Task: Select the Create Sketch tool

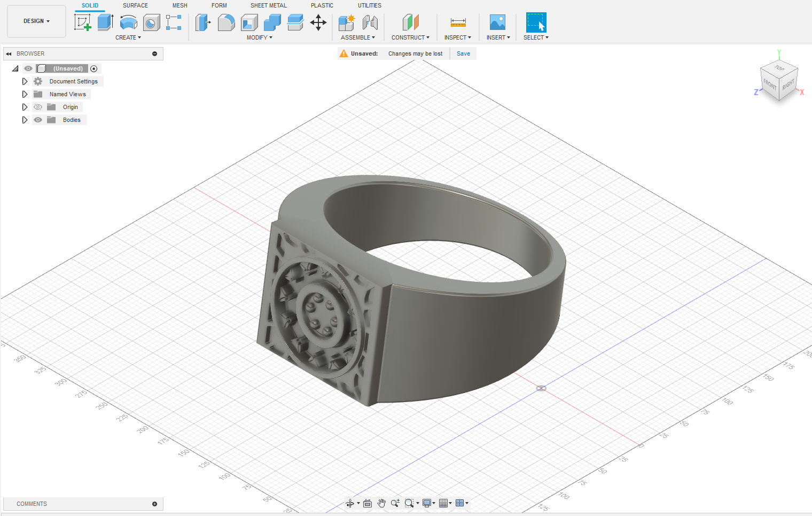Action: coord(82,22)
